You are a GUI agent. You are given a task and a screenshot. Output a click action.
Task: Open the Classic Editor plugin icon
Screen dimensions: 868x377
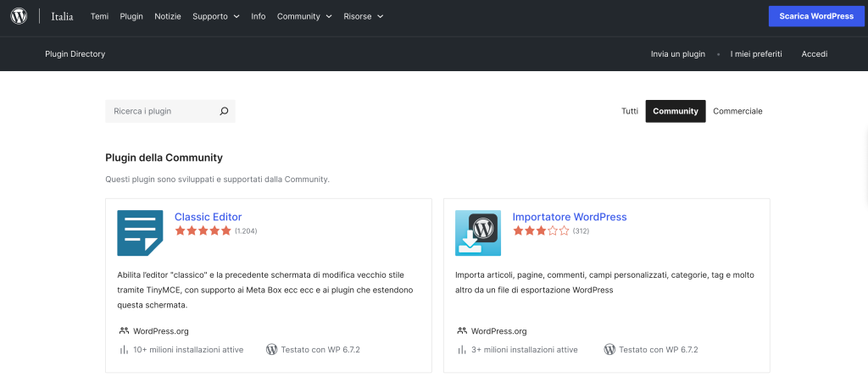(140, 233)
